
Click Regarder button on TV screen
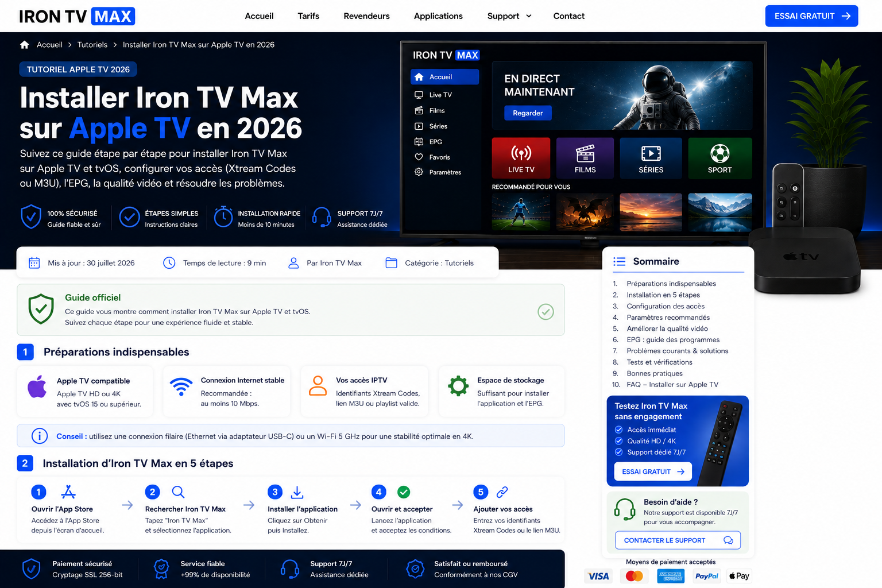pyautogui.click(x=528, y=113)
